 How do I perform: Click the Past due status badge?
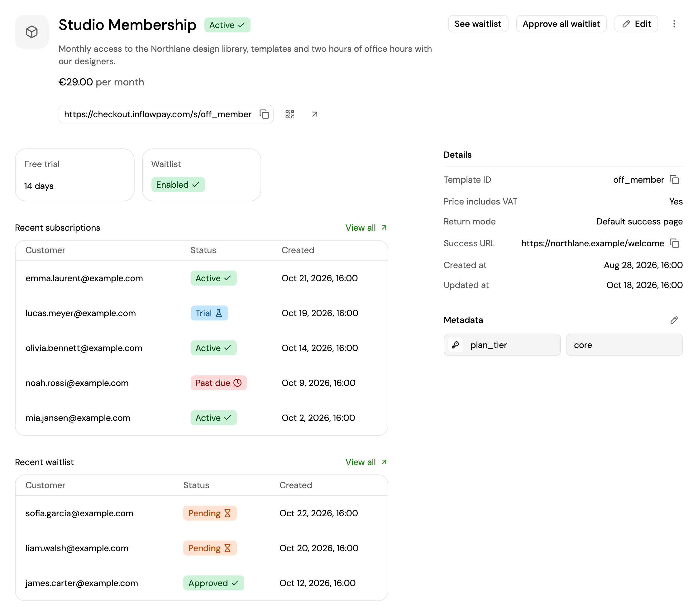(218, 383)
